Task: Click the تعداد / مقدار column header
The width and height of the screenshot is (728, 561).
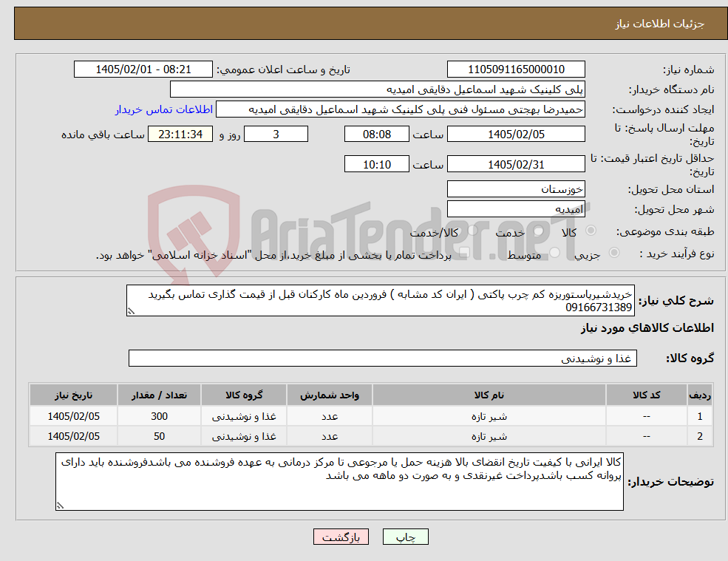Action: tap(159, 395)
